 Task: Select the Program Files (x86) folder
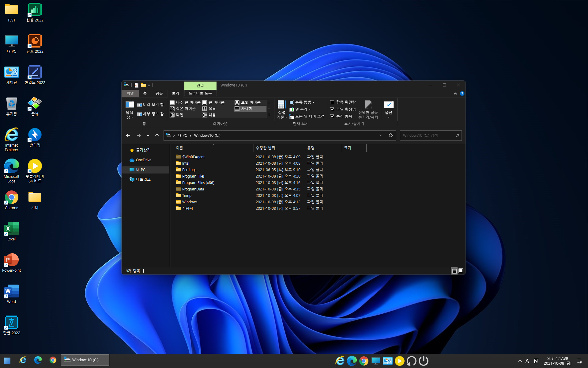[x=195, y=183]
